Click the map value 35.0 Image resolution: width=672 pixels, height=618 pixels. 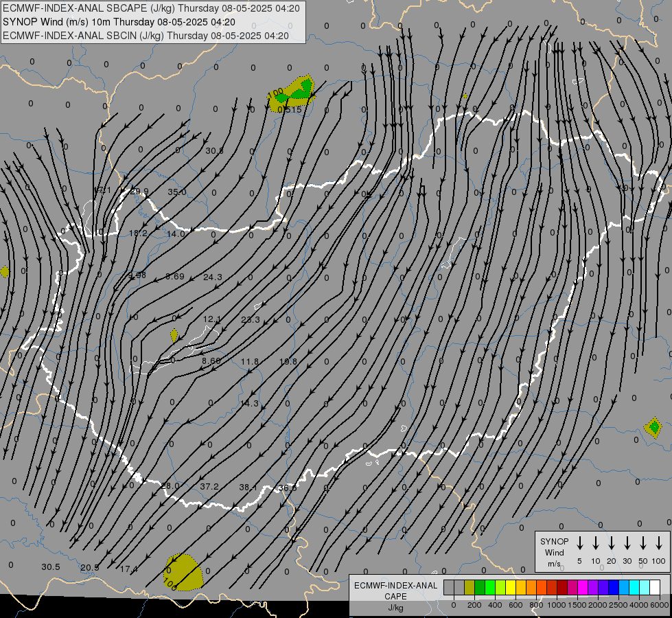coord(177,192)
